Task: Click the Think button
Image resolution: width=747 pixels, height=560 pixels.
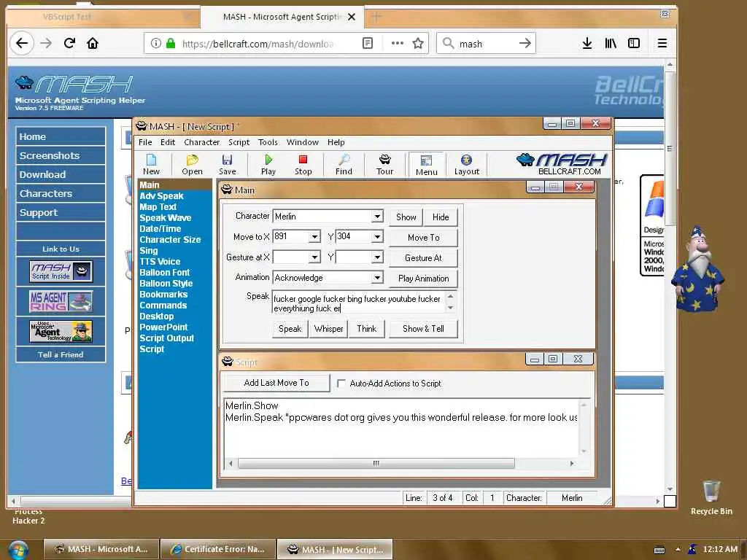Action: [366, 329]
